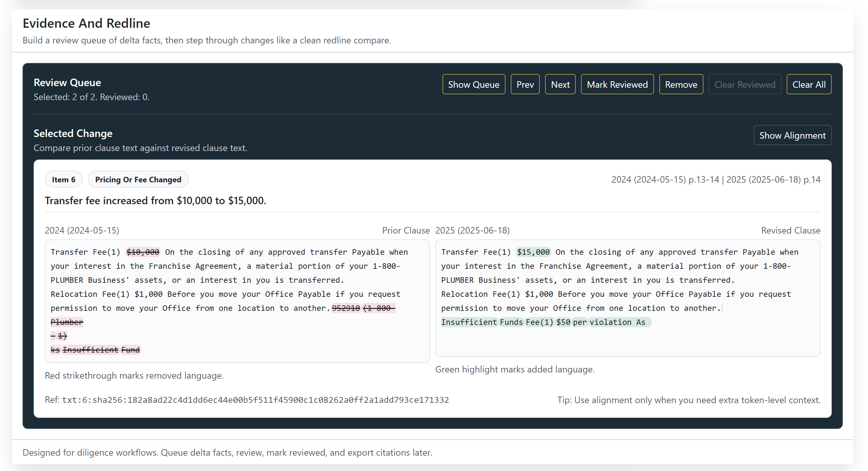Click the Pricing Or Fee Changed tag

138,179
